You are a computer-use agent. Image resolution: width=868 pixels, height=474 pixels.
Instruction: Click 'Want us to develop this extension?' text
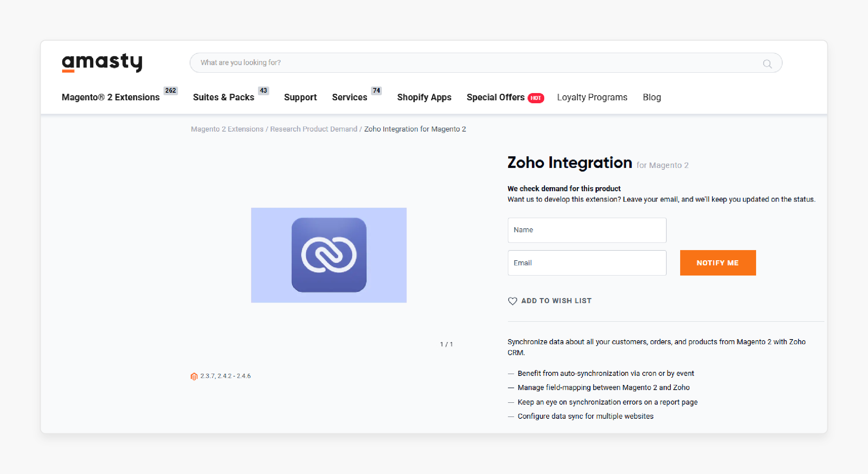661,200
